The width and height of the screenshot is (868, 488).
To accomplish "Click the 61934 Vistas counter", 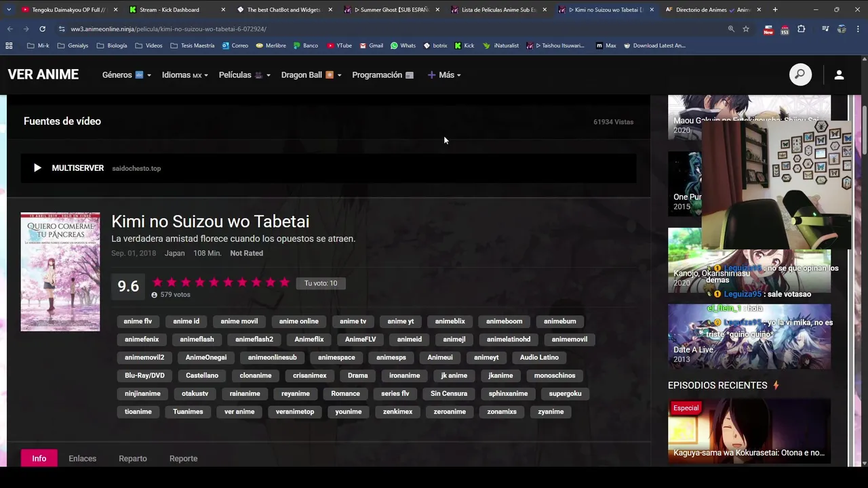I will (613, 122).
